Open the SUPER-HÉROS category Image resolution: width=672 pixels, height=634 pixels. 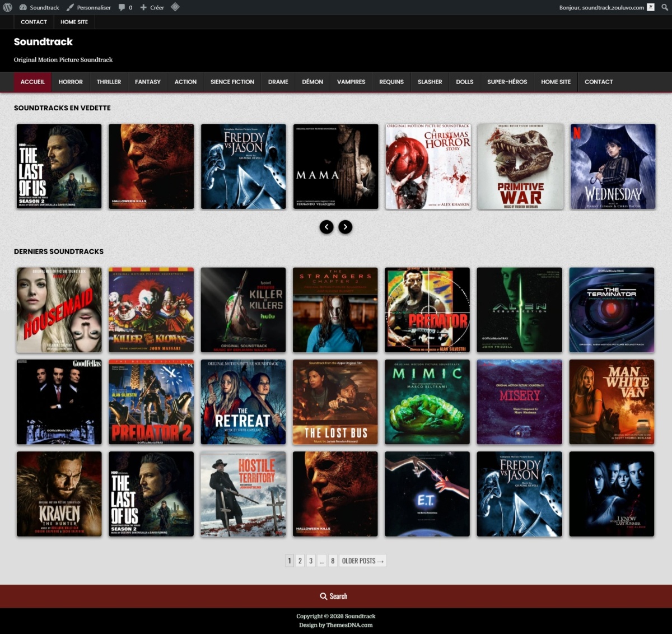[507, 82]
